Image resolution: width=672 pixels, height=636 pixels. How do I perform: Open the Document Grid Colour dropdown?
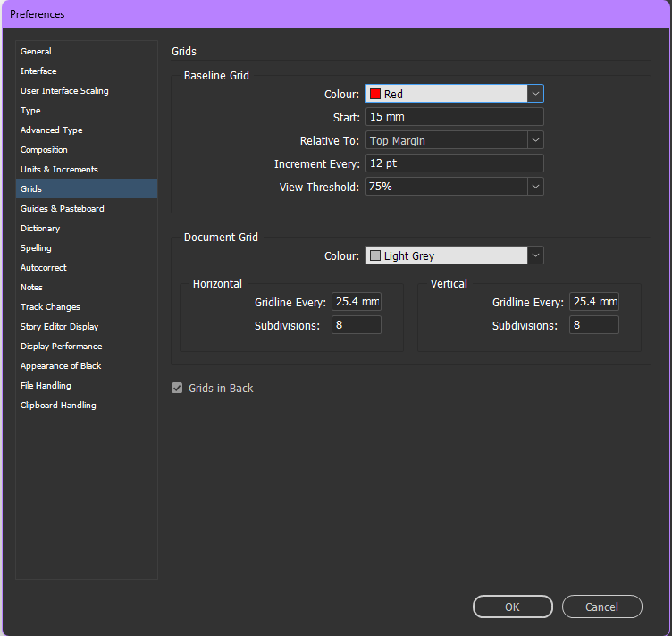coord(535,255)
